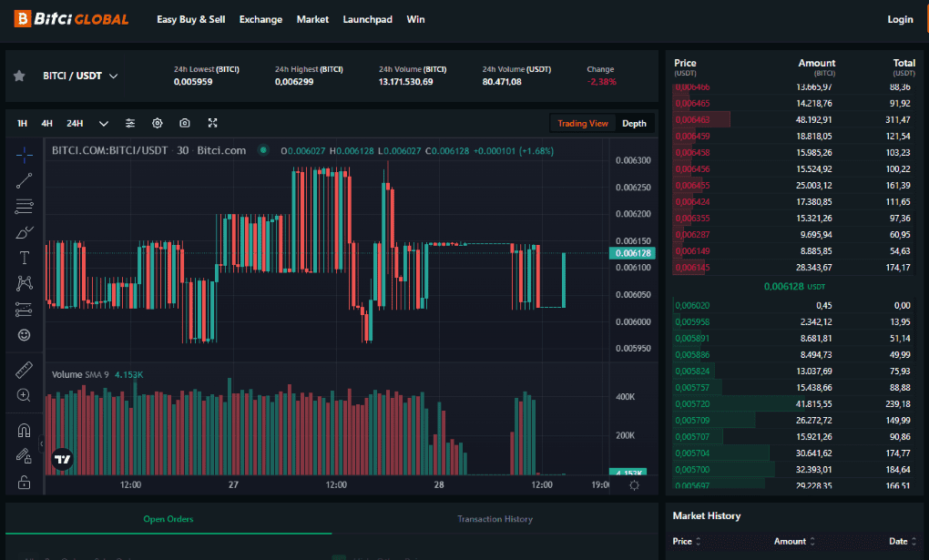Pick the text annotation tool
The width and height of the screenshot is (929, 560).
[x=24, y=257]
